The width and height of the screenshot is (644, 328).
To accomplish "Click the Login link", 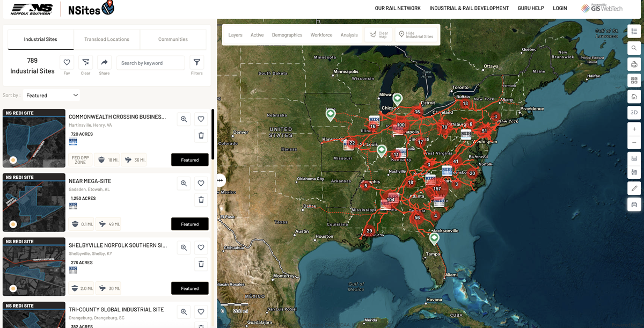I will [x=560, y=8].
